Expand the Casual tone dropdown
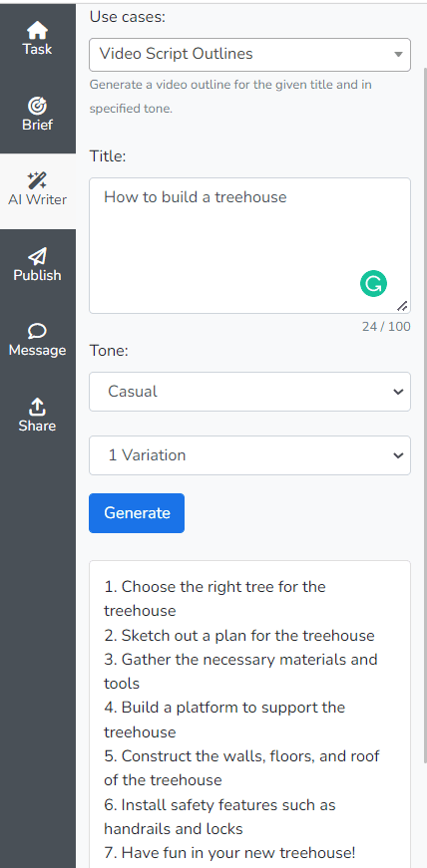The height and width of the screenshot is (868, 427). (249, 392)
